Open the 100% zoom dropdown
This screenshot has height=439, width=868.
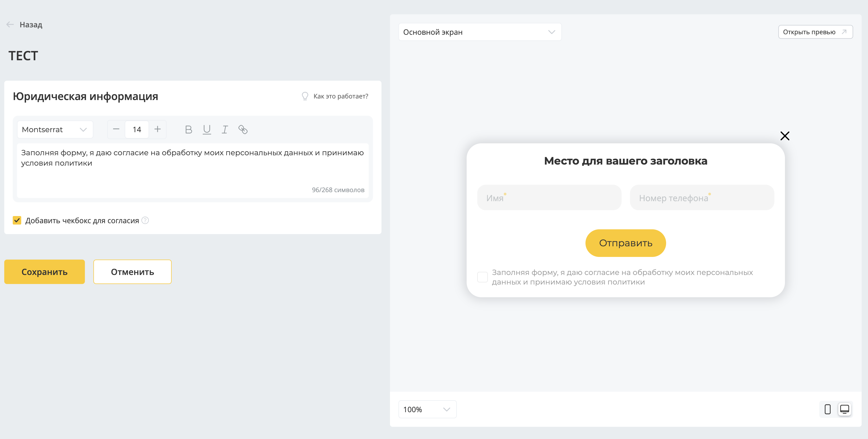coord(427,409)
